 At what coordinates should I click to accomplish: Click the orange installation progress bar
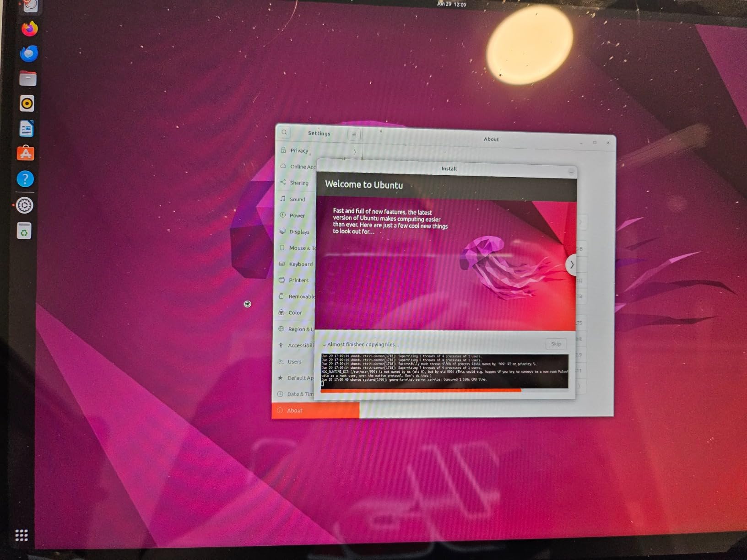[x=421, y=390]
